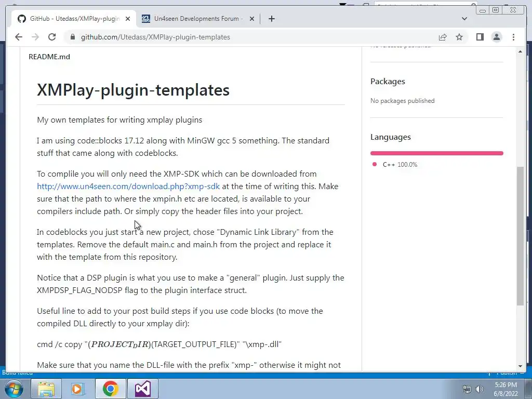The image size is (532, 399).
Task: Open the volume speaker tray icon
Action: pos(480,389)
